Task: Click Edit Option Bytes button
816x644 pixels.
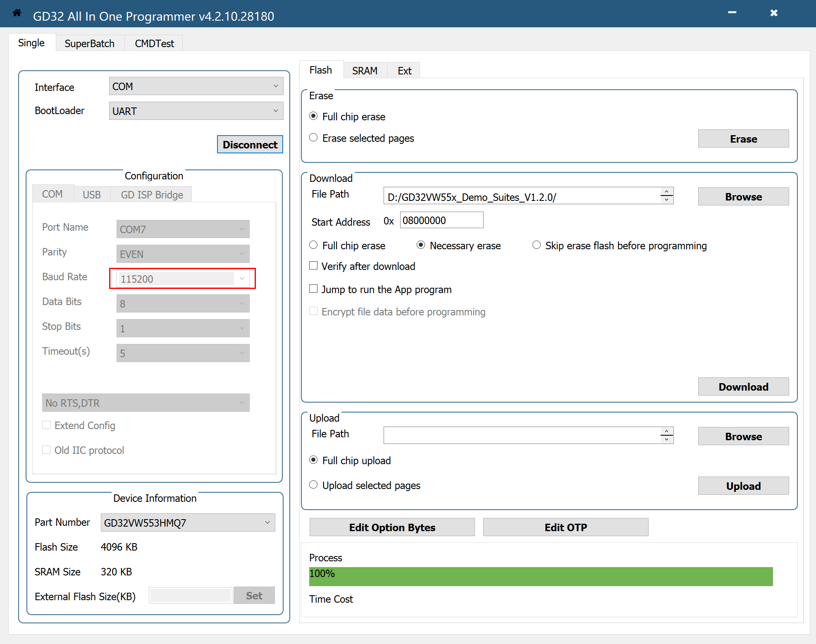Action: [392, 527]
